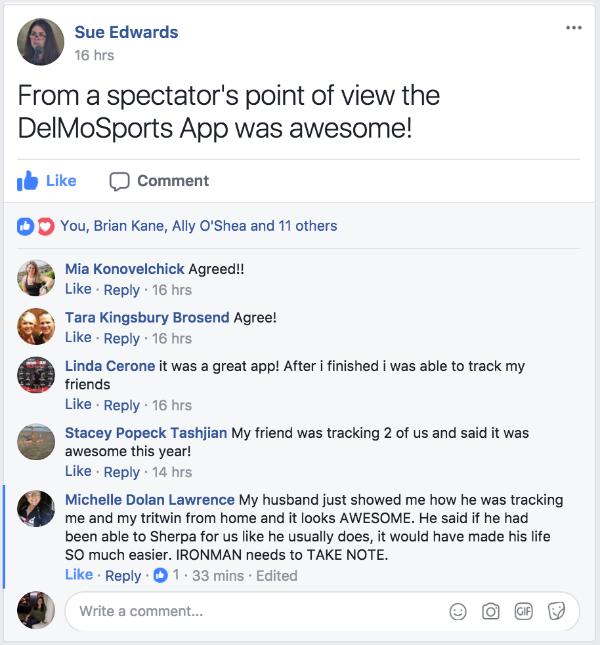Click the thumbs-up Like button on post

(x=46, y=181)
